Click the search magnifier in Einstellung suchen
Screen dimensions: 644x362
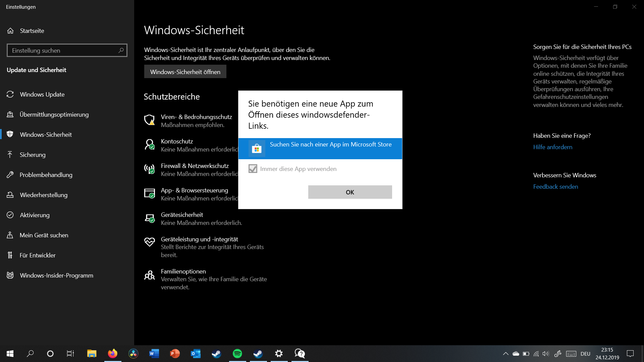click(121, 50)
